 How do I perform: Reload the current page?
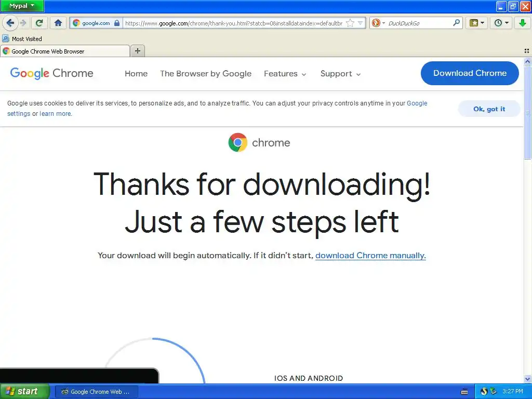coord(39,23)
